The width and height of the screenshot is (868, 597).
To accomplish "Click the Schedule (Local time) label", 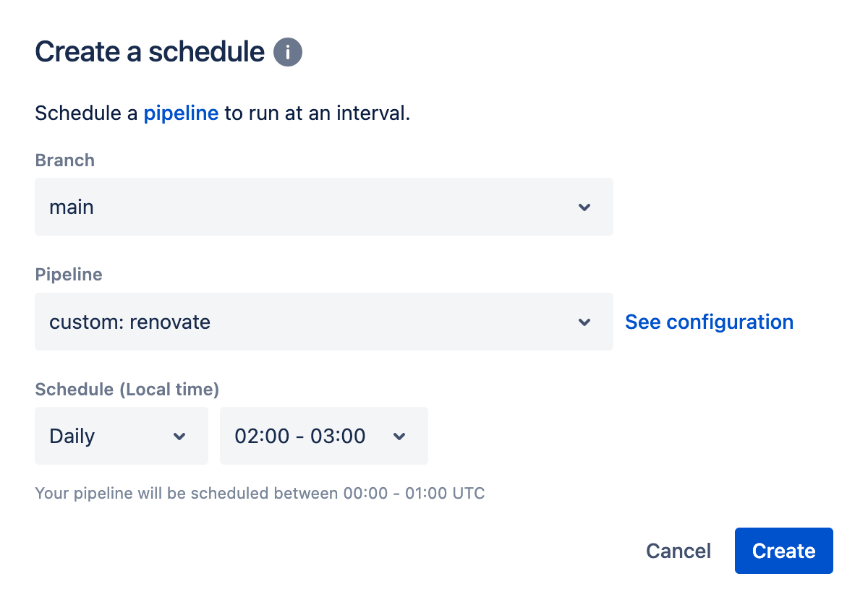I will coord(127,390).
